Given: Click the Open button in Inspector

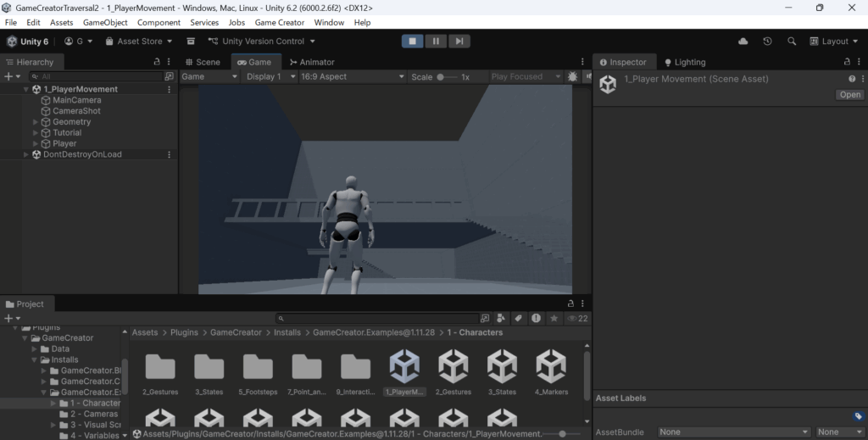Looking at the screenshot, I should click(849, 95).
